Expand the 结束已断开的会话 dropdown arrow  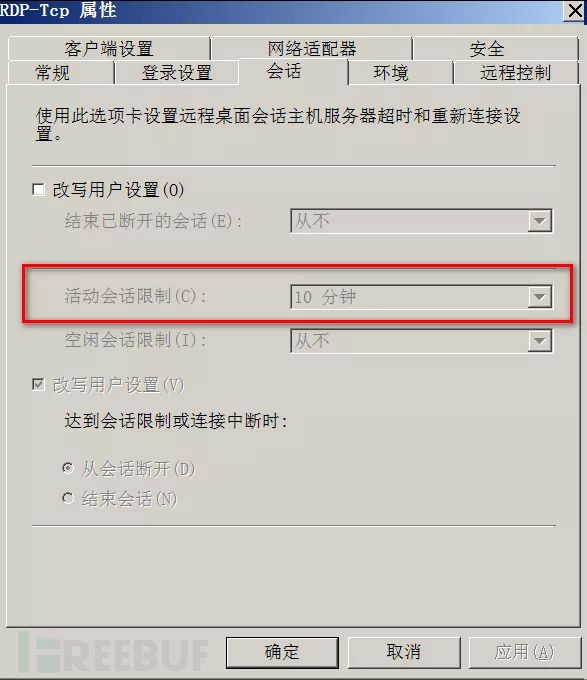click(539, 221)
